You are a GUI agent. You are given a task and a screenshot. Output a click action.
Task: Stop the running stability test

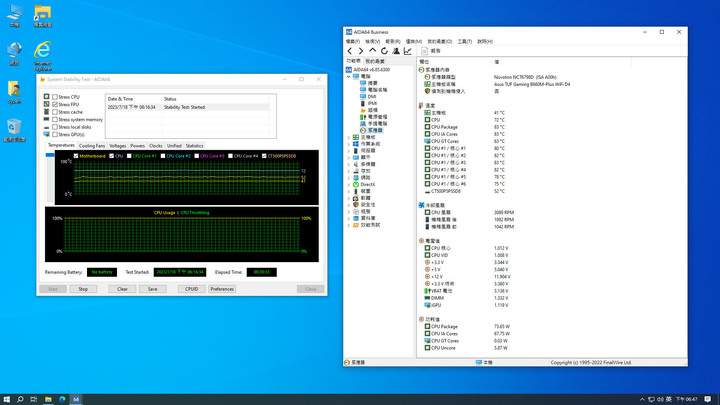83,289
